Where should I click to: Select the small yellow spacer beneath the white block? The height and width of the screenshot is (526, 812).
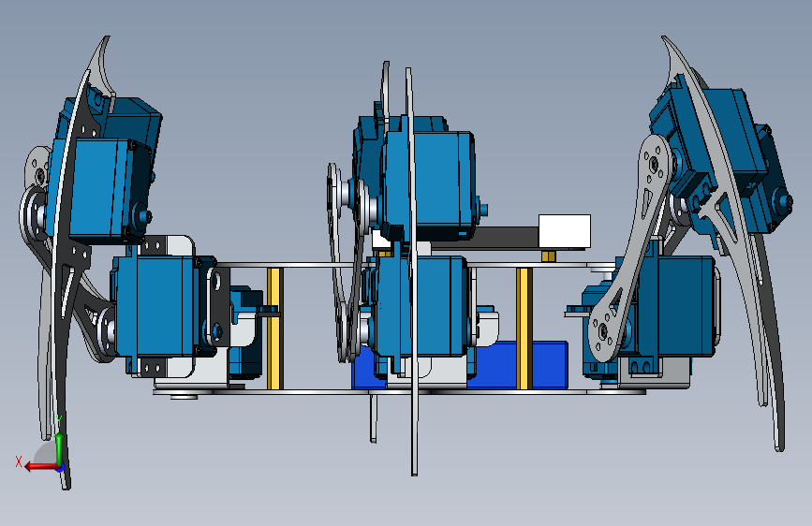click(549, 256)
